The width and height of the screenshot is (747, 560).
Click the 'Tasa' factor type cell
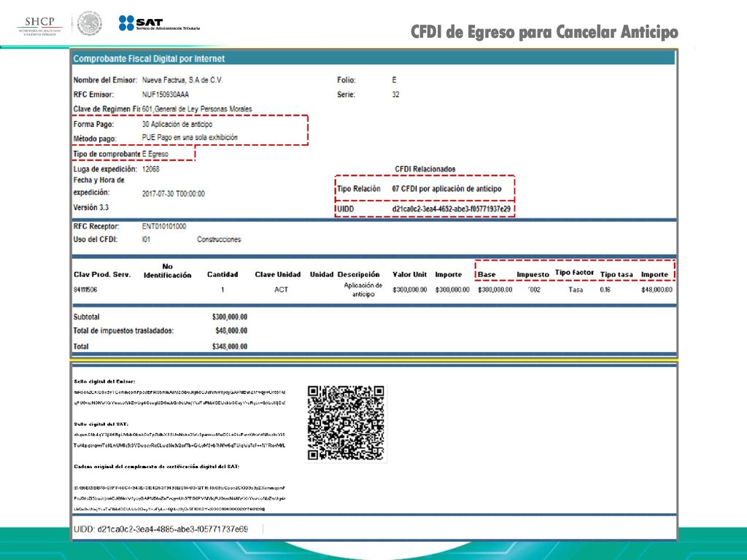pos(576,289)
